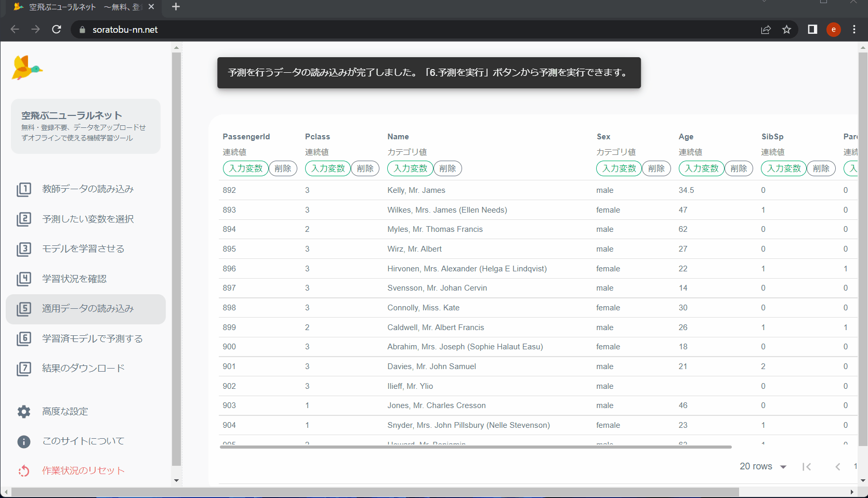Toggle 入力変数 for PassengerId column
The image size is (868, 498).
pyautogui.click(x=246, y=168)
